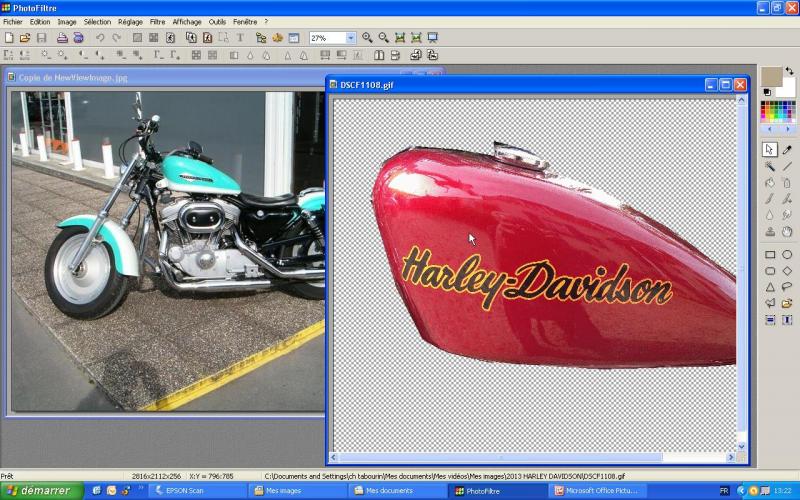Open the image explorer toolbar icon
800x500 pixels.
click(x=261, y=38)
